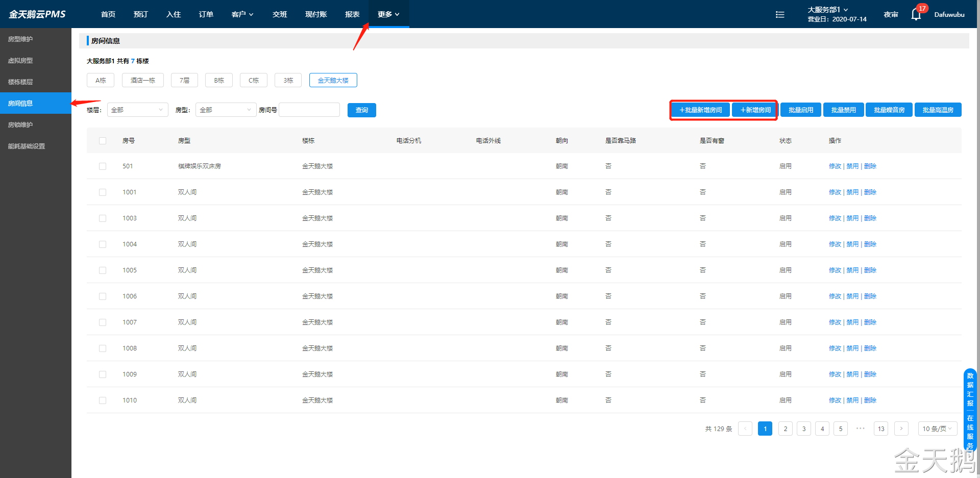Click the +批量新增房间 button
Screen dimensions: 980x478
click(x=701, y=110)
